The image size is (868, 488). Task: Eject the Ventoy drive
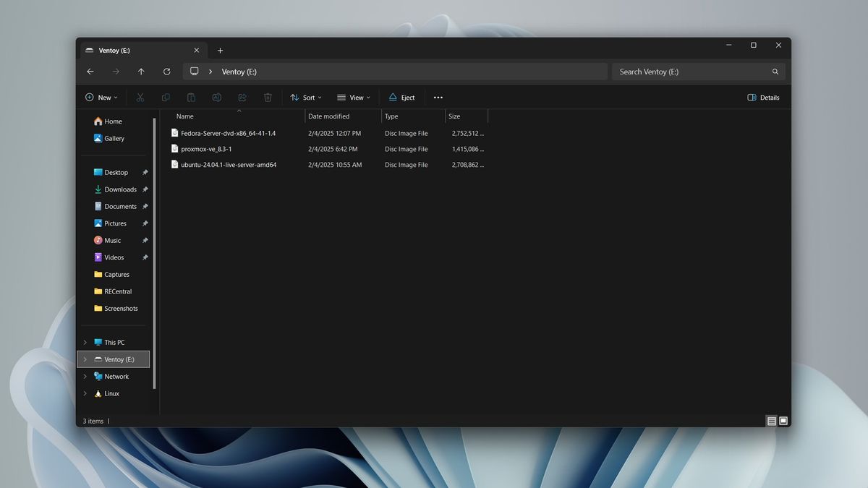pos(401,97)
